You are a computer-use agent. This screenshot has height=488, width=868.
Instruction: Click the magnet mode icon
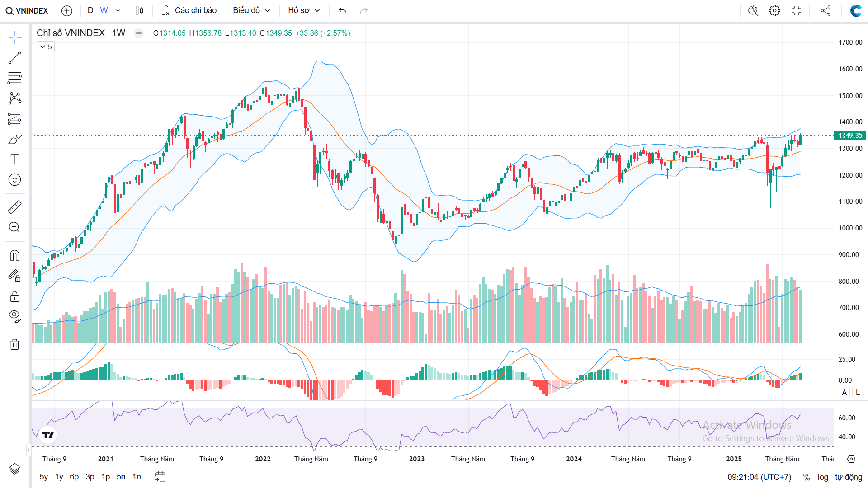pos(14,256)
